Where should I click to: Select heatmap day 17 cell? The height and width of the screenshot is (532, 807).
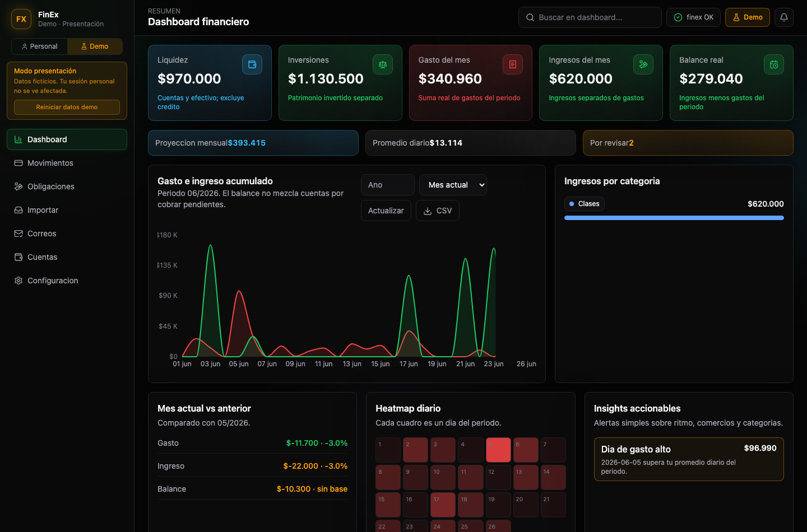click(x=443, y=505)
